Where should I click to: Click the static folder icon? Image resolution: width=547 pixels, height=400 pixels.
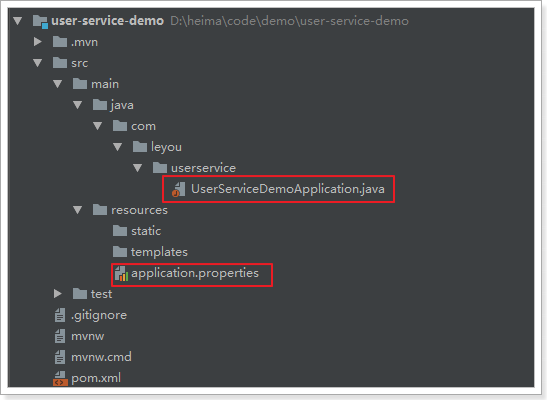click(x=120, y=231)
